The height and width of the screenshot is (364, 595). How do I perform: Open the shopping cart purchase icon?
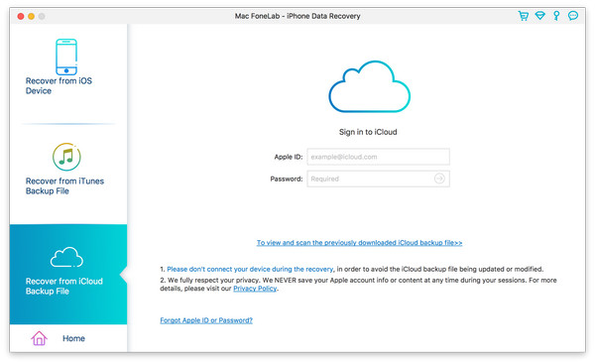524,16
